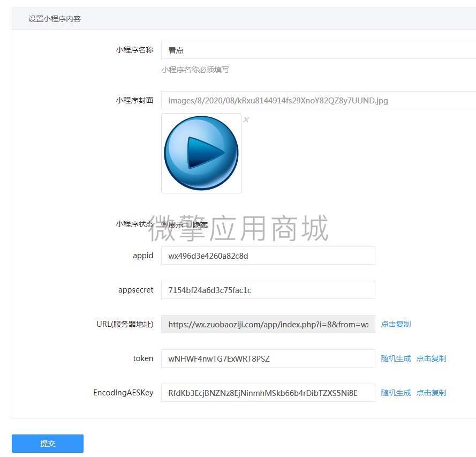Click 随机生成 next to EncodingAESKey
Viewport: 476px width, 457px height.
click(396, 393)
